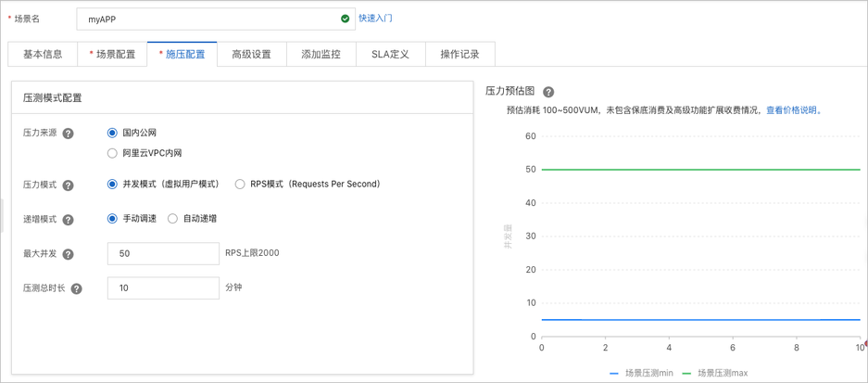The image size is (868, 383).
Task: Choose 并发模式（虚拟用户模式）
Action: [x=112, y=185]
